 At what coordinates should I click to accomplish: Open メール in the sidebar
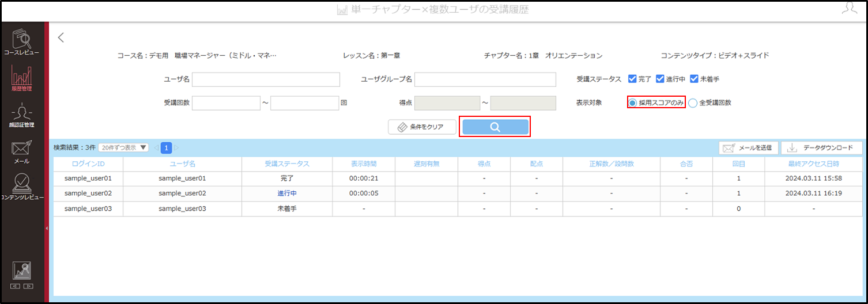21,151
